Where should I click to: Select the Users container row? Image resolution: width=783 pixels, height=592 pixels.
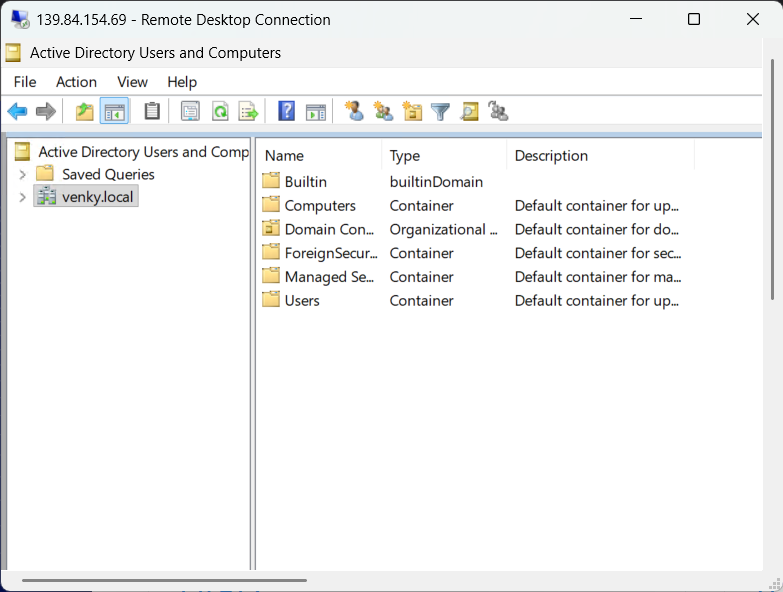point(477,300)
